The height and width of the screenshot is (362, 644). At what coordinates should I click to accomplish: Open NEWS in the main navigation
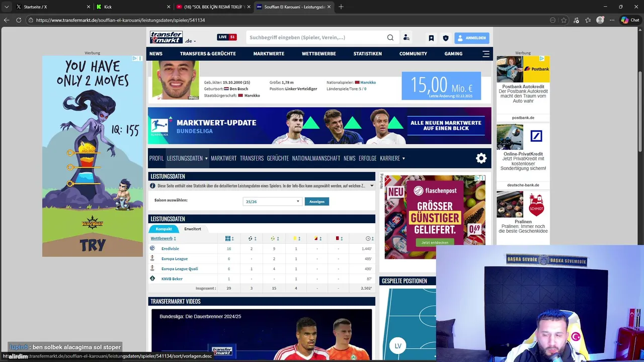156,54
